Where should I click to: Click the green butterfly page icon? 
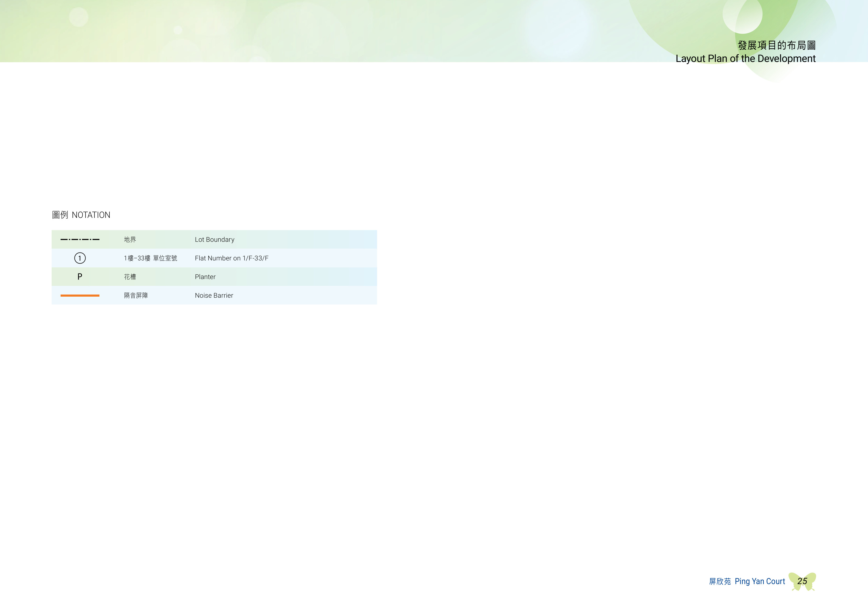[x=802, y=581]
